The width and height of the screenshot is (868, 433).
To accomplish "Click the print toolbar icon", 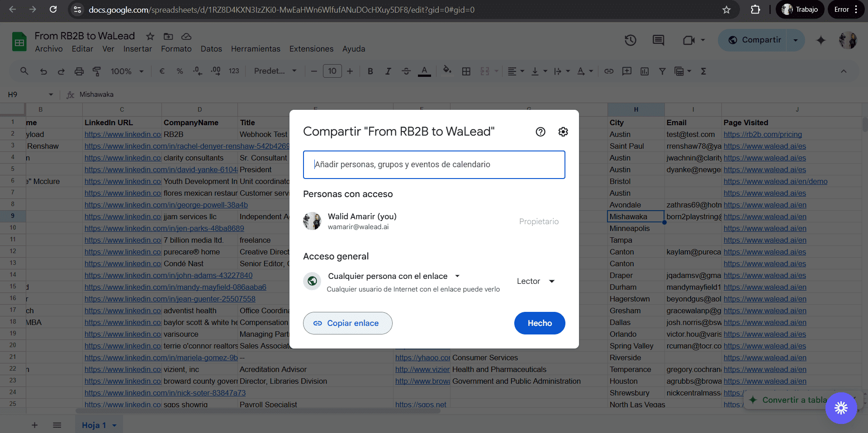I will (x=79, y=71).
